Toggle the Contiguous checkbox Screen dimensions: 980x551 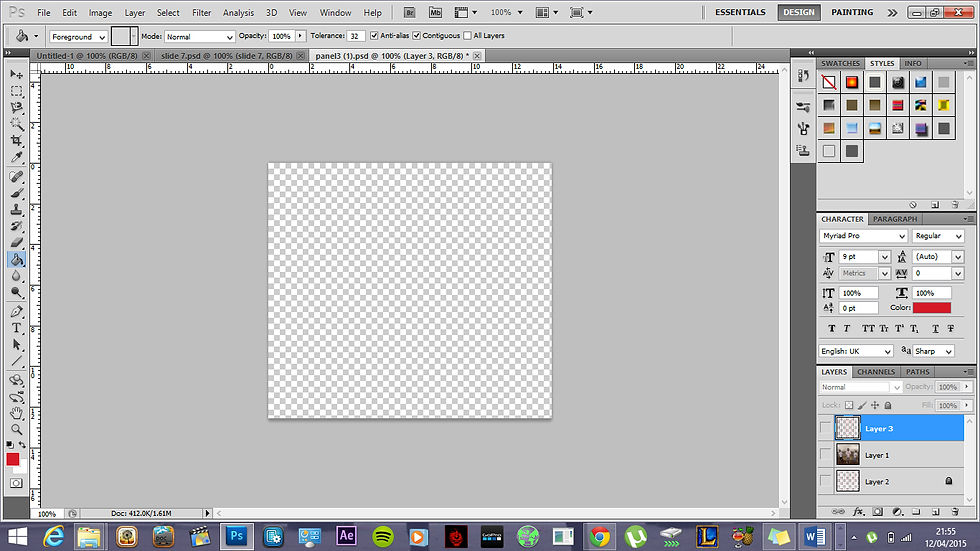(x=416, y=36)
